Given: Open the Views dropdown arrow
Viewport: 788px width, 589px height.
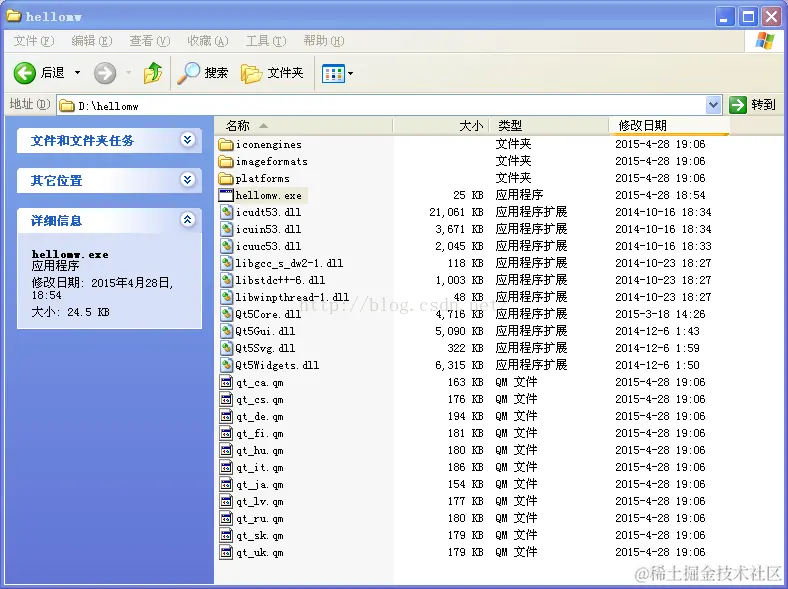Looking at the screenshot, I should pos(350,73).
